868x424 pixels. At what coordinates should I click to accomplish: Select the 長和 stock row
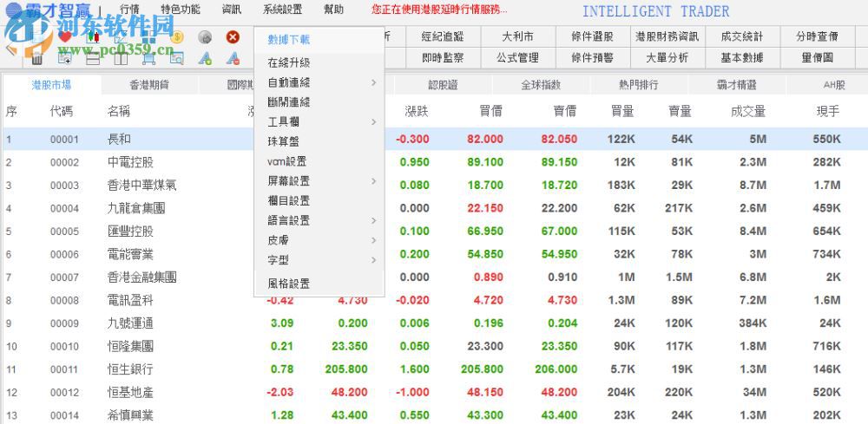434,139
